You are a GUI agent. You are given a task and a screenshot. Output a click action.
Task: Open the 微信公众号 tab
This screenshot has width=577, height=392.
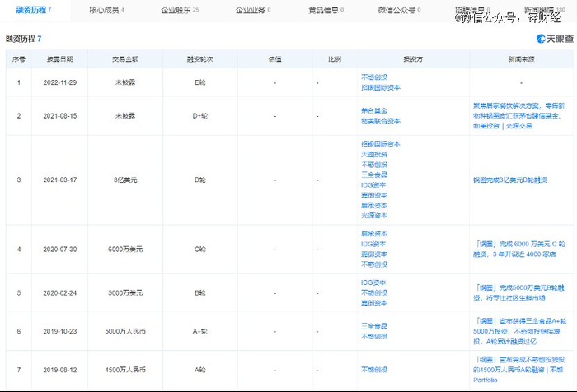[x=399, y=10]
